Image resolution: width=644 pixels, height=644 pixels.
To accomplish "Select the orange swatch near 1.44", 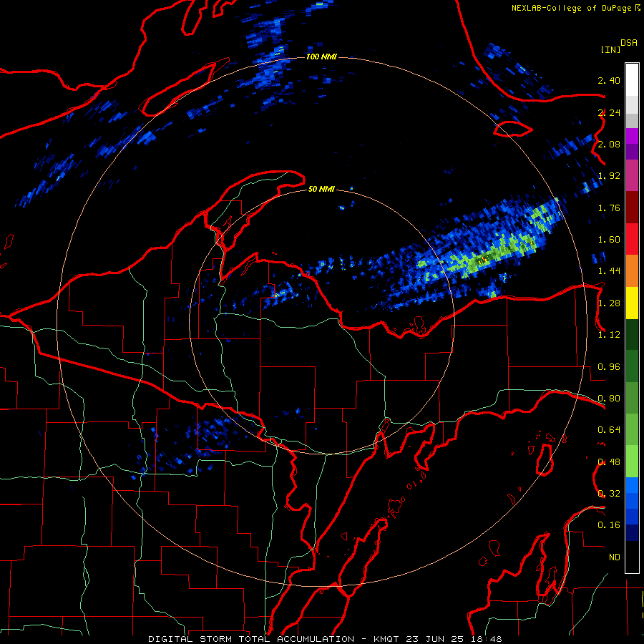I will (x=632, y=271).
